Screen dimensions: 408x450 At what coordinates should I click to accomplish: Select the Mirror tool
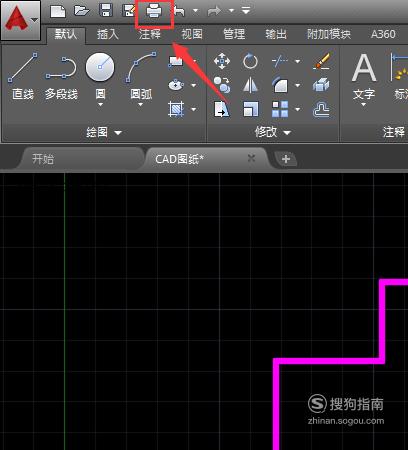pos(250,85)
